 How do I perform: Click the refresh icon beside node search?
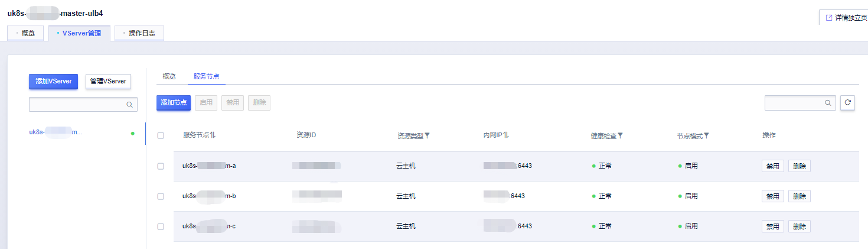click(847, 103)
